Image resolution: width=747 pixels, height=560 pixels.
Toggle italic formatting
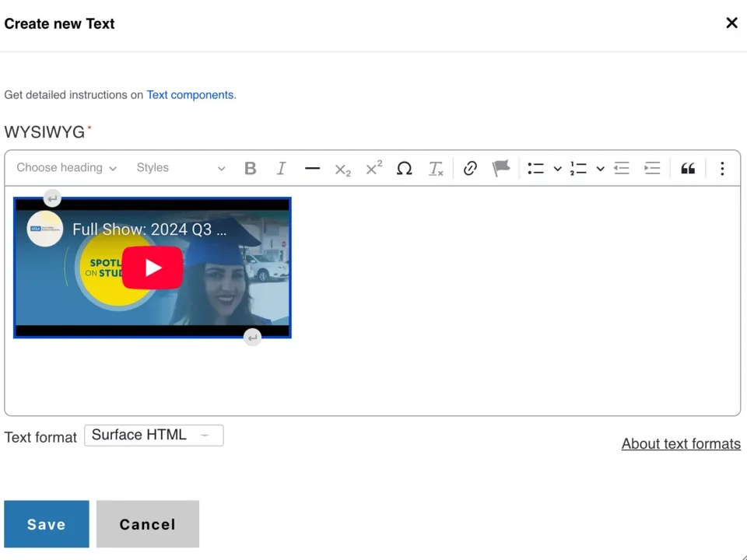[281, 168]
